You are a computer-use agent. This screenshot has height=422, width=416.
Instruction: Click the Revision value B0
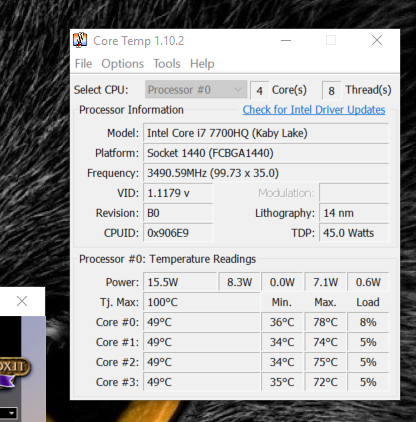[x=178, y=213]
